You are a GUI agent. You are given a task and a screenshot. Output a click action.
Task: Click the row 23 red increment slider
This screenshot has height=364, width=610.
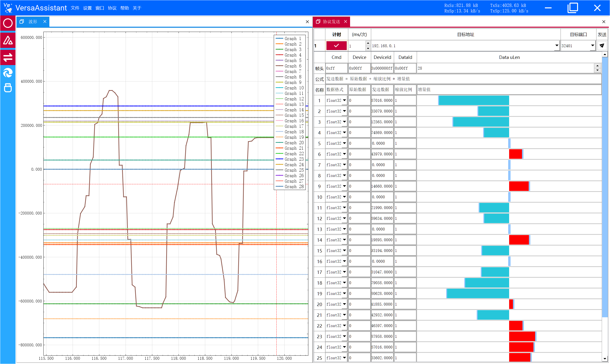tap(509, 337)
